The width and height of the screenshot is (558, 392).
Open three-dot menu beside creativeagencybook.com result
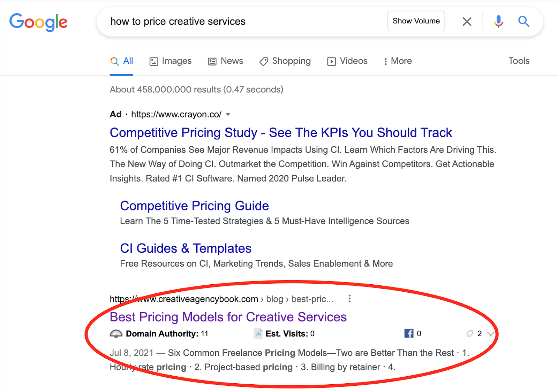point(349,299)
